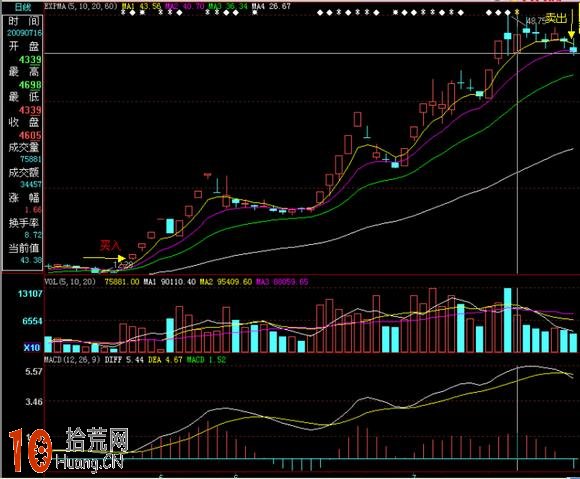Select the 日线 period tab
This screenshot has height=479, width=580.
coord(23,7)
